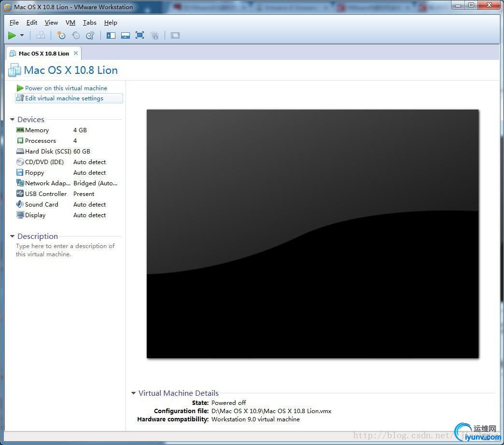Minimize the VMware Workstation window

(x=458, y=5)
